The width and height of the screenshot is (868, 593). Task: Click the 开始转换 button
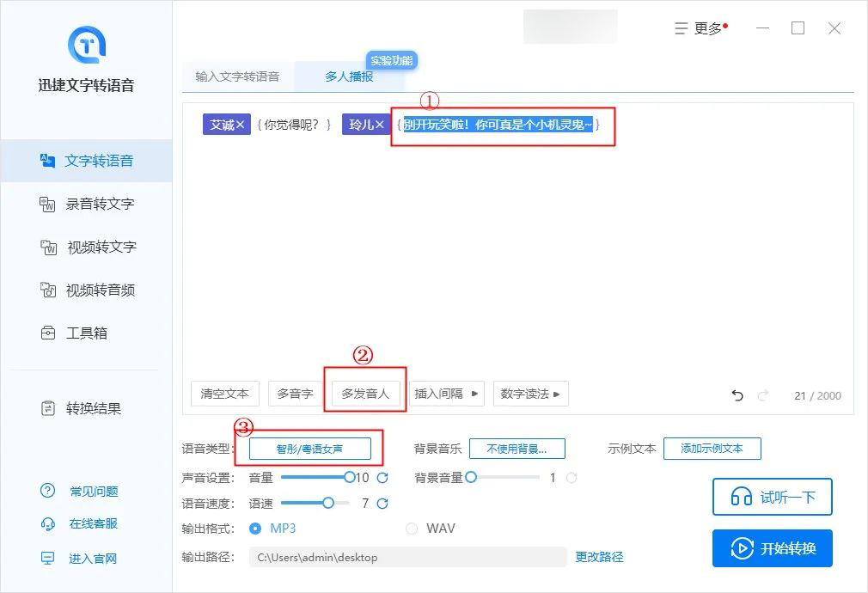[773, 548]
